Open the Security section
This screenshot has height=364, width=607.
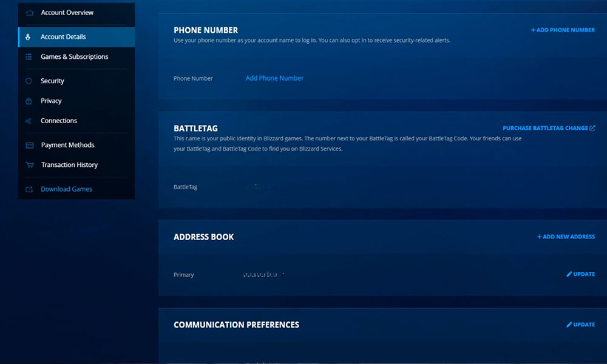point(76,81)
